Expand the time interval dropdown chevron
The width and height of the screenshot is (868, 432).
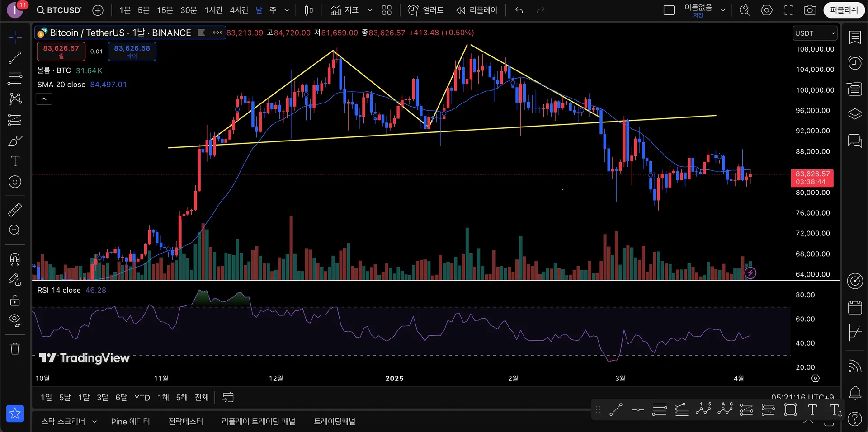tap(287, 10)
